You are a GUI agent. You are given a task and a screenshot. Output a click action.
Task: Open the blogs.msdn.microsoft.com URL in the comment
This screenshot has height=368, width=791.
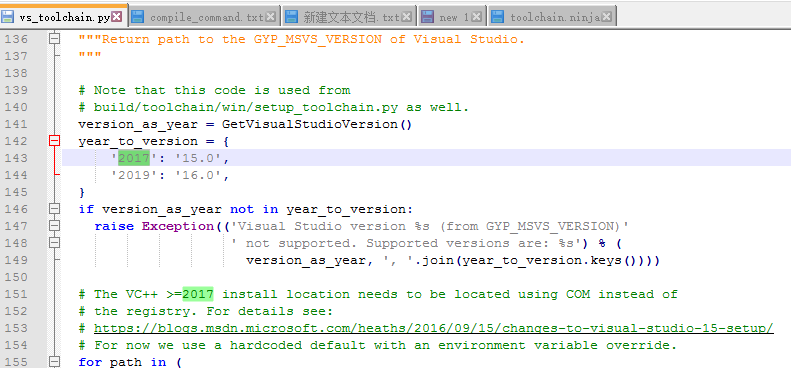[x=433, y=328]
